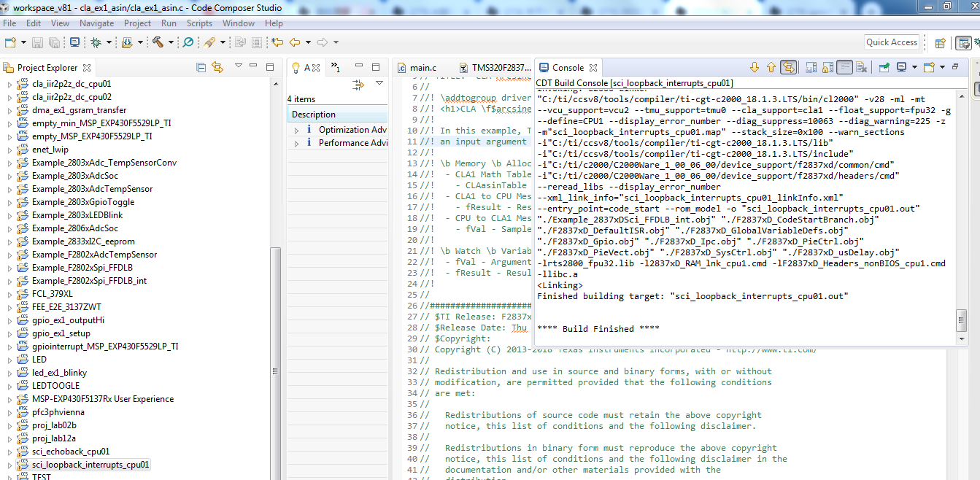Toggle Link with Editor in Project Explorer
The height and width of the screenshot is (480, 980).
217,68
